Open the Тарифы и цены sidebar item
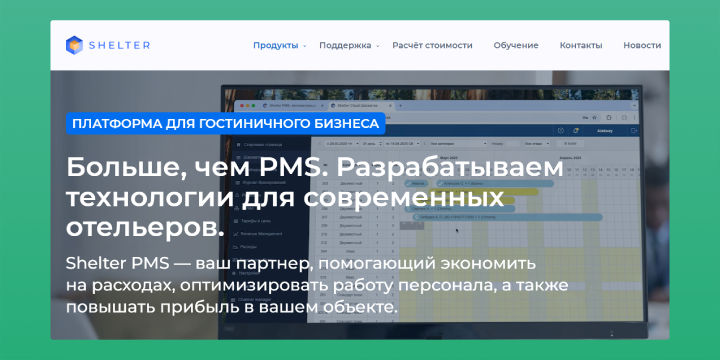 pyautogui.click(x=252, y=221)
